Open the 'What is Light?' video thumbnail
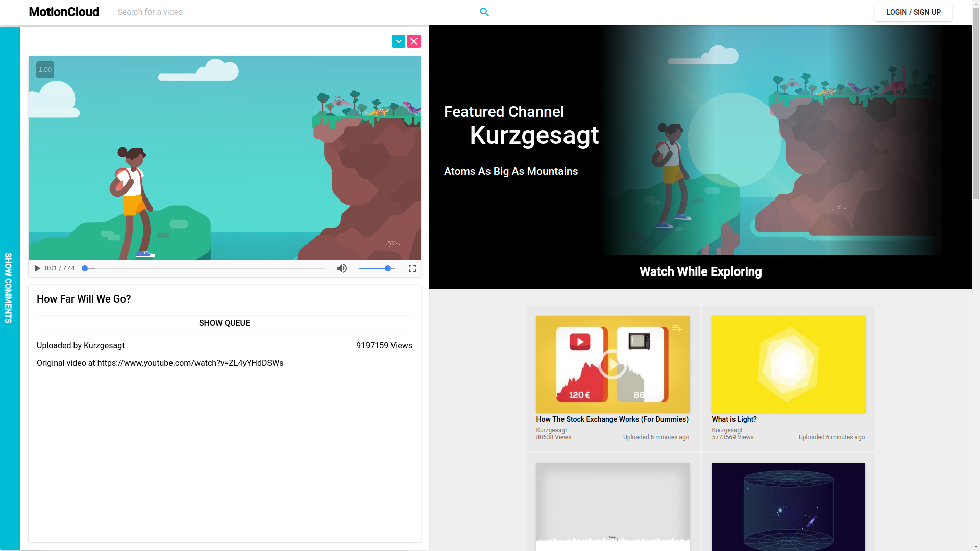The image size is (980, 551). [788, 364]
